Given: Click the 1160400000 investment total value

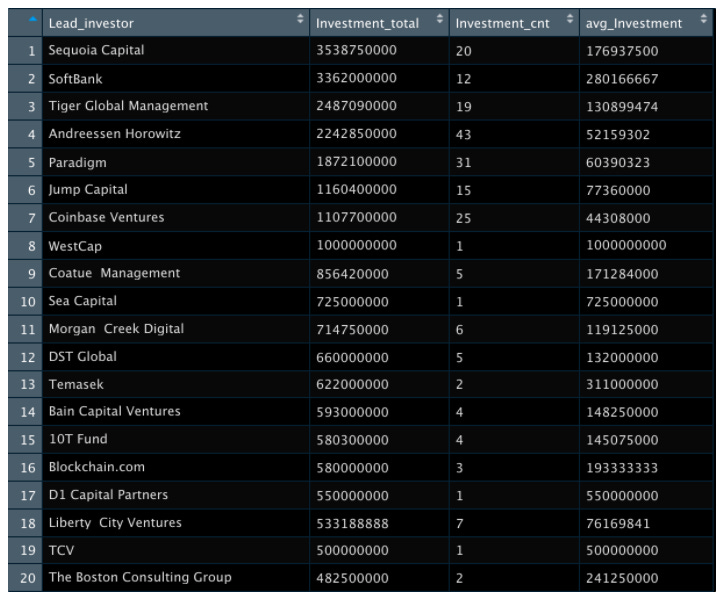Looking at the screenshot, I should click(x=356, y=190).
